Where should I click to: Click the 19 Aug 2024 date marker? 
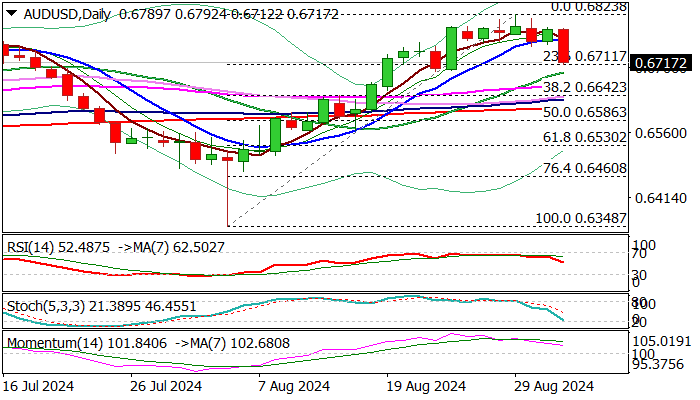tap(426, 386)
